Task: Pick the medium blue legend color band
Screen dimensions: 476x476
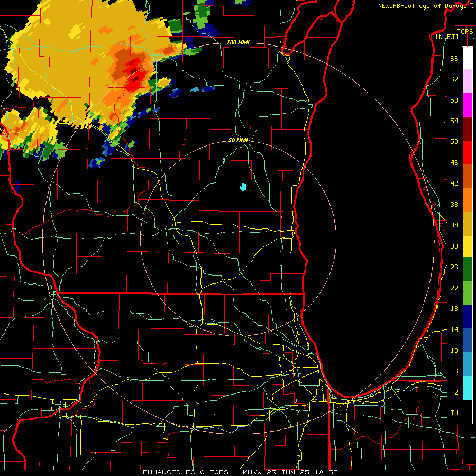Action: (x=467, y=340)
